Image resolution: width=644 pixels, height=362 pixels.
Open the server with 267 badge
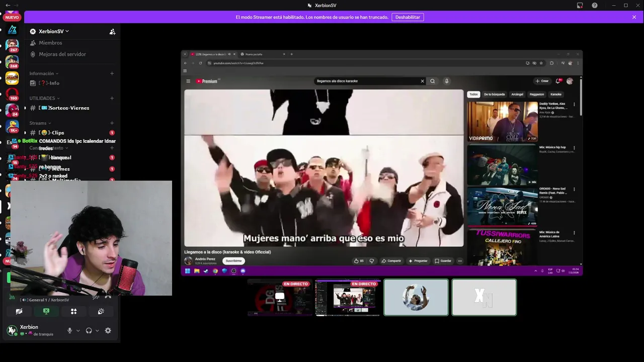(x=12, y=45)
